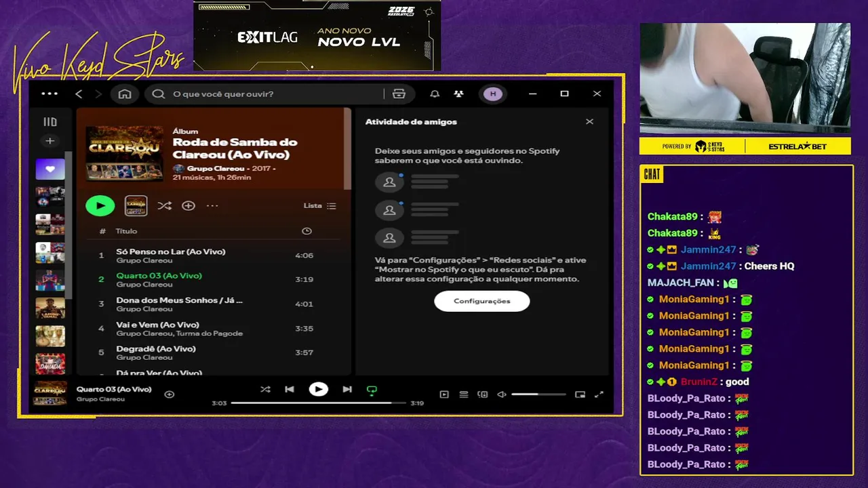Screen dimensions: 868x488
Task: Skip to next track
Action: (x=347, y=389)
